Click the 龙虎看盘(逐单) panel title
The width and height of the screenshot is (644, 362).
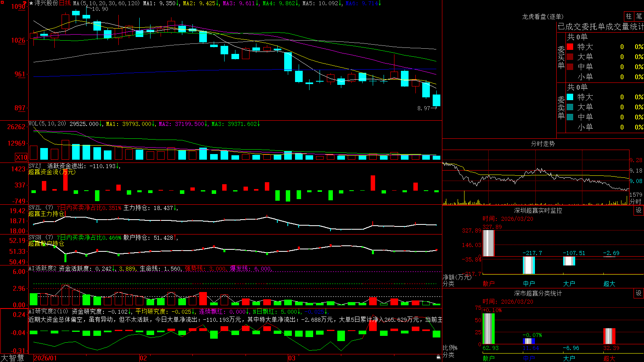pos(543,16)
